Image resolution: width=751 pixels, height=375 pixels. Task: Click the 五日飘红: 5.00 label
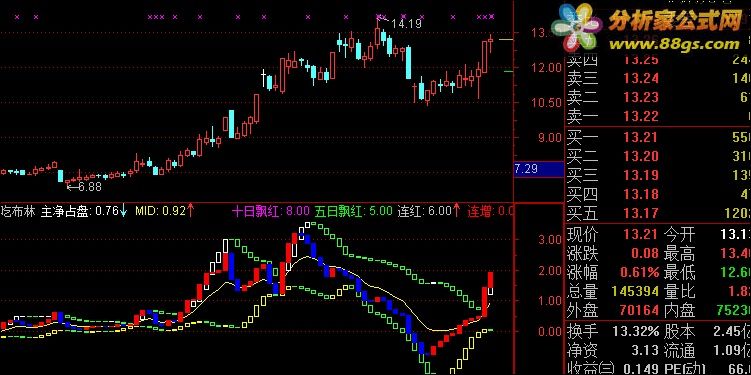pos(354,211)
